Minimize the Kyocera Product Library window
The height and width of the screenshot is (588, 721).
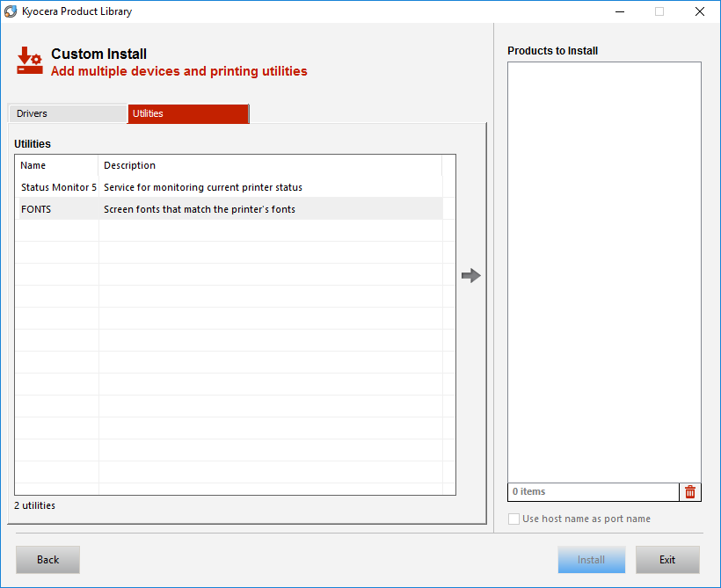pyautogui.click(x=619, y=11)
